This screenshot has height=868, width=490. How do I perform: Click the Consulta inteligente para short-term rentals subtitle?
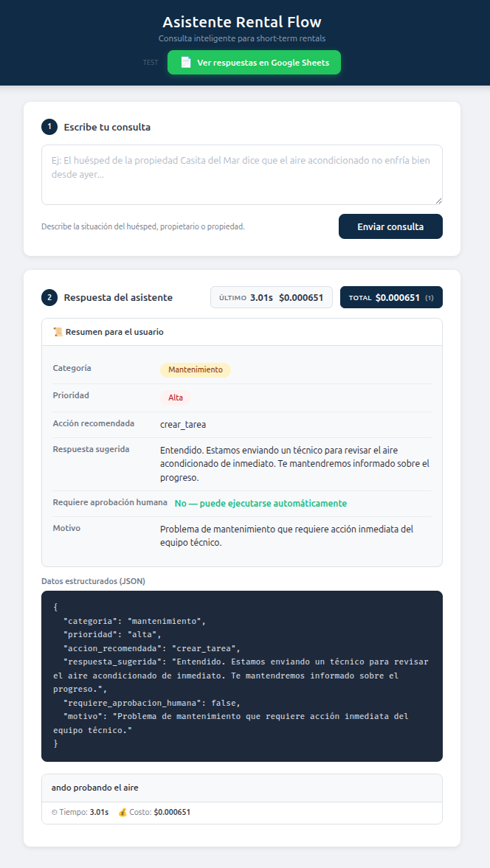click(x=242, y=39)
